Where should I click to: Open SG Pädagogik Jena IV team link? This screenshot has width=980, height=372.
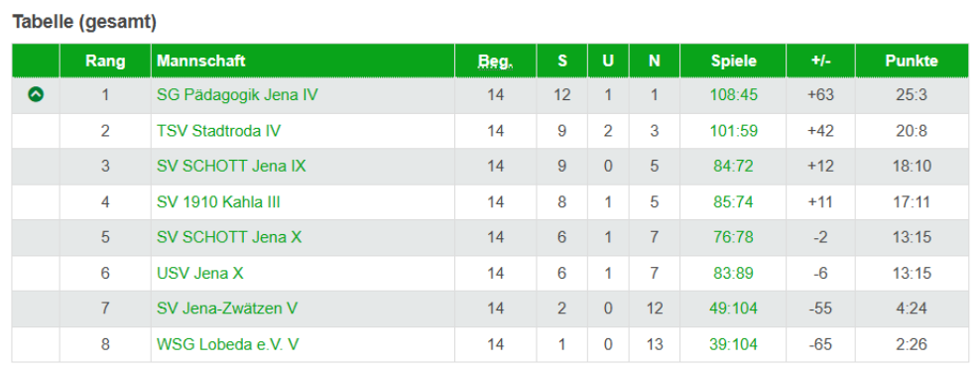pos(237,95)
